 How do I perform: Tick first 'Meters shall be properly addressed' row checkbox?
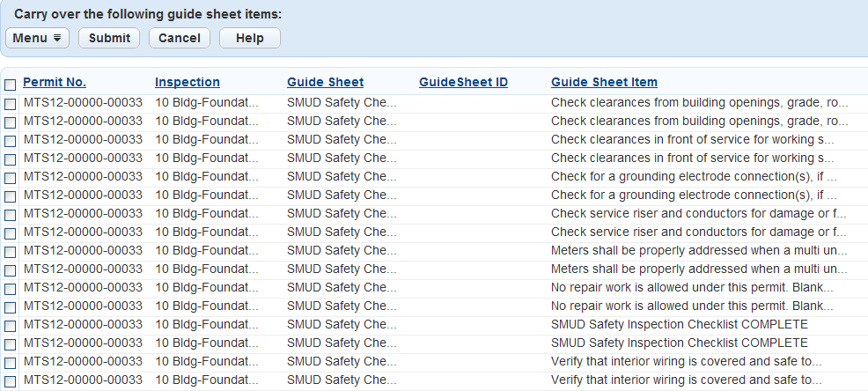pyautogui.click(x=11, y=252)
